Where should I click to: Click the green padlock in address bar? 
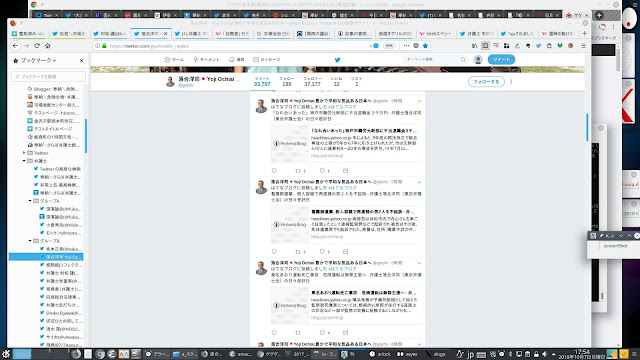pos(104,46)
